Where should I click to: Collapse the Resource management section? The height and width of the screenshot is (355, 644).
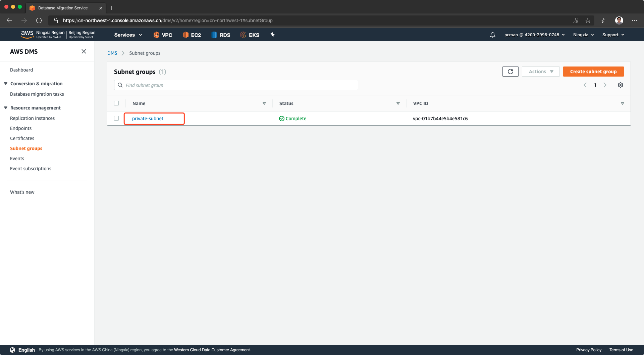pyautogui.click(x=6, y=108)
